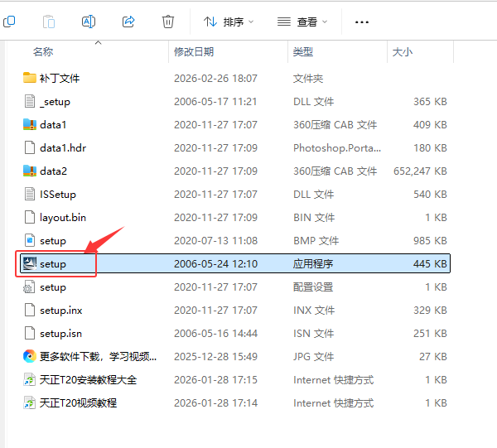
Task: Click the Copy icon in toolbar
Action: tap(9, 22)
